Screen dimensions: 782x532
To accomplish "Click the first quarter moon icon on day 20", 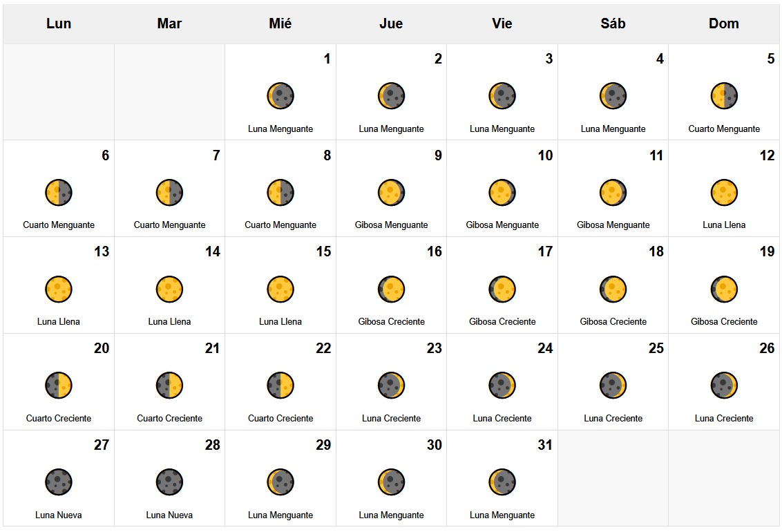I will (x=59, y=386).
